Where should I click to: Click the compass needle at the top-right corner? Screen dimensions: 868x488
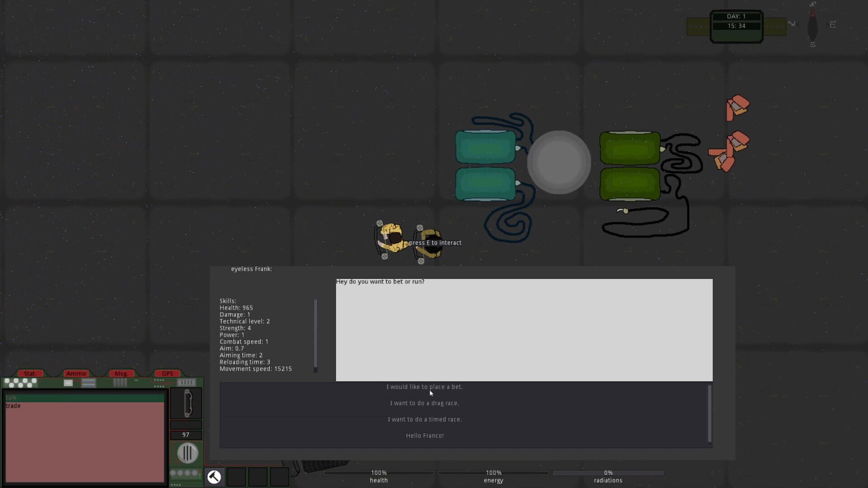(x=812, y=25)
